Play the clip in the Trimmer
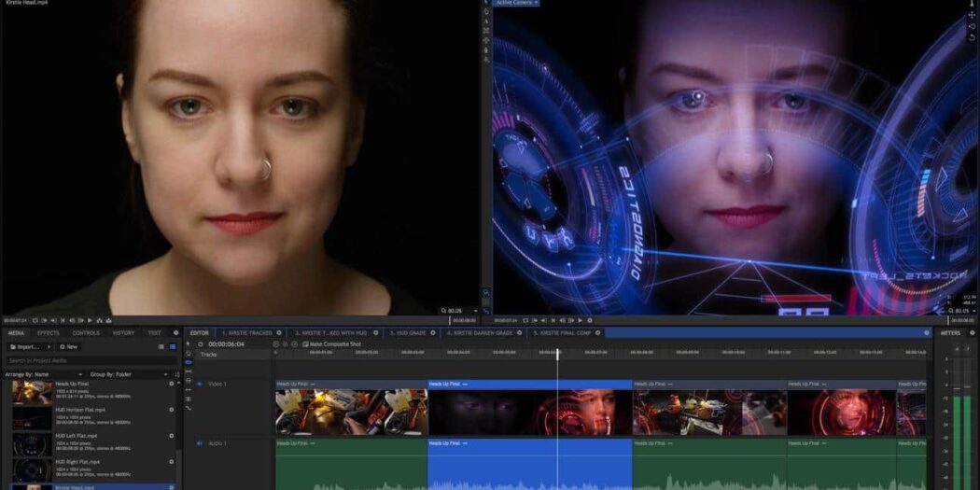Viewport: 980px width, 490px height. (90, 320)
